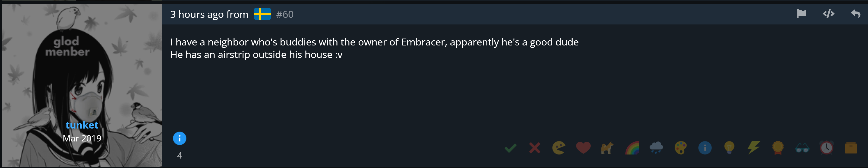React with the rain cloud icon
The width and height of the screenshot is (868, 168).
tap(656, 148)
